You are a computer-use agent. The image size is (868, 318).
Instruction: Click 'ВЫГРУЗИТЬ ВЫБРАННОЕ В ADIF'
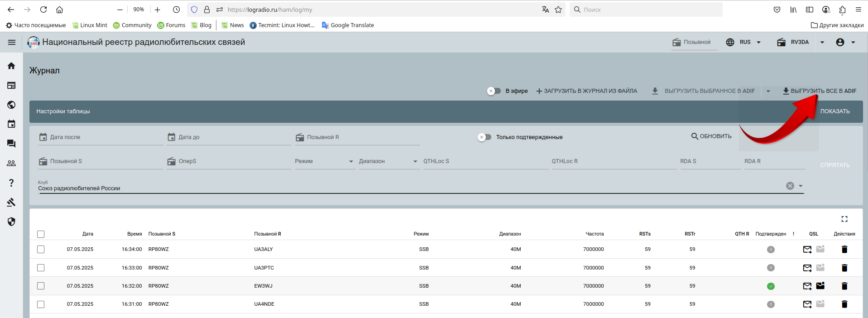703,91
